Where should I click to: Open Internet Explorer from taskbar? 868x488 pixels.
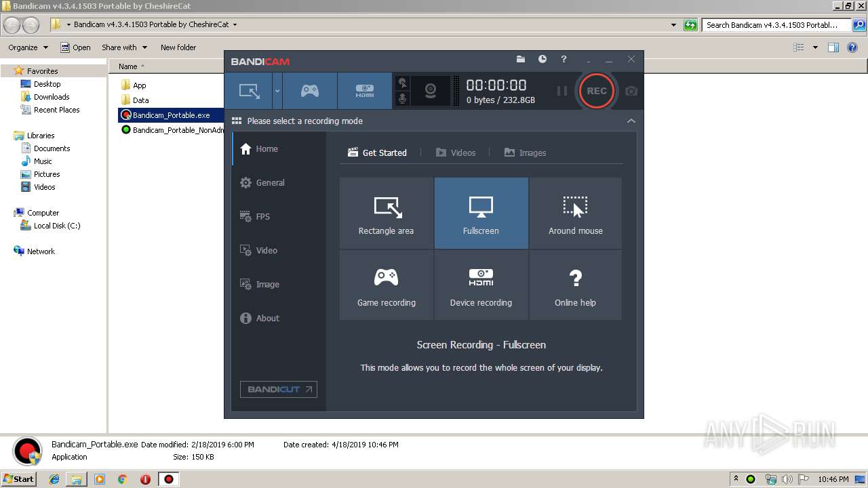pyautogui.click(x=54, y=479)
